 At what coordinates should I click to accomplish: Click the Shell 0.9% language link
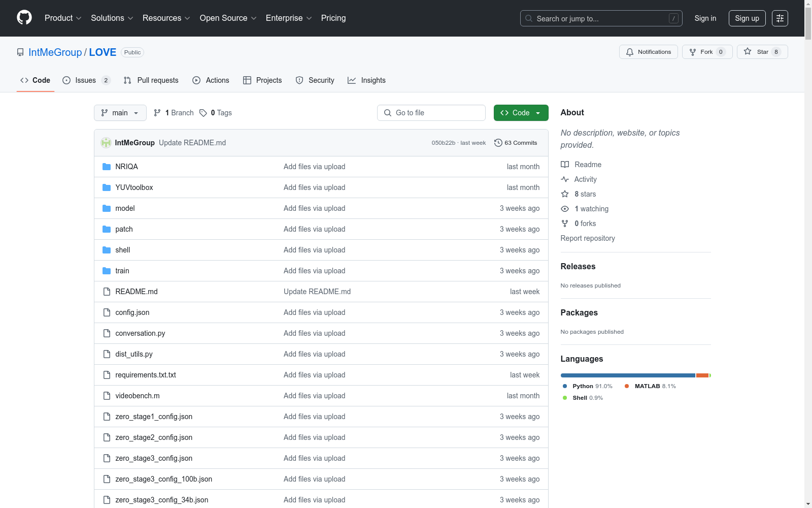pyautogui.click(x=583, y=398)
